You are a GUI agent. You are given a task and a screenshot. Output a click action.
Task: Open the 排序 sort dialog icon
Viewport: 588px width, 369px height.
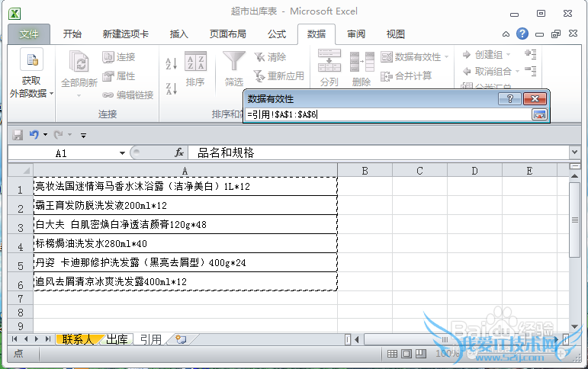[x=195, y=61]
